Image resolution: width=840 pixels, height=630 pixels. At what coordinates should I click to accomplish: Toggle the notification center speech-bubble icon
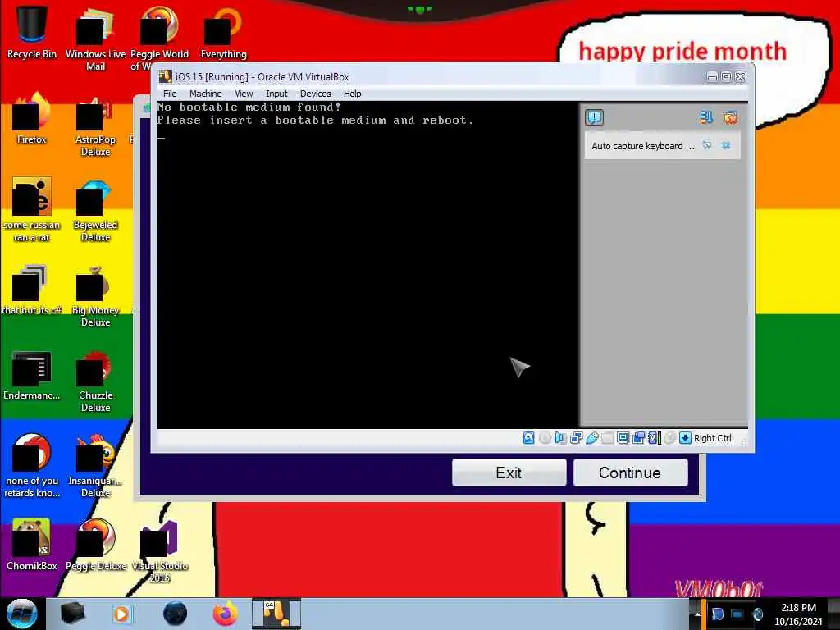[x=594, y=117]
